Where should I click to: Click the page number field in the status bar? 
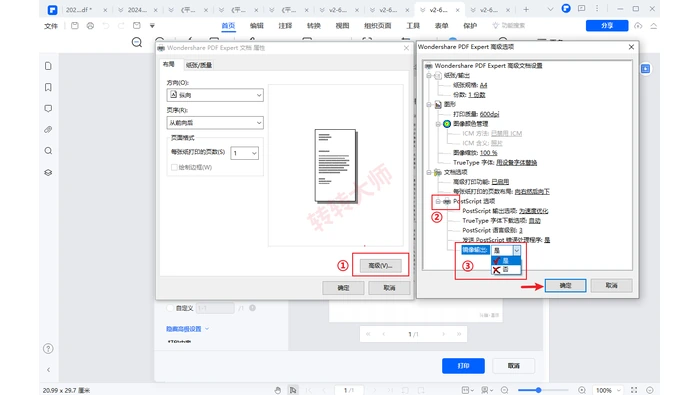pos(349,390)
